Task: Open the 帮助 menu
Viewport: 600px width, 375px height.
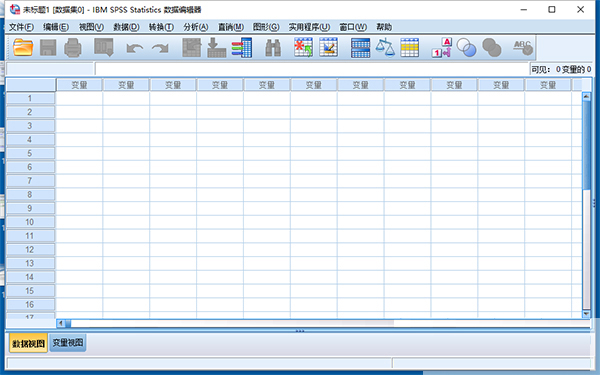Action: pos(384,27)
